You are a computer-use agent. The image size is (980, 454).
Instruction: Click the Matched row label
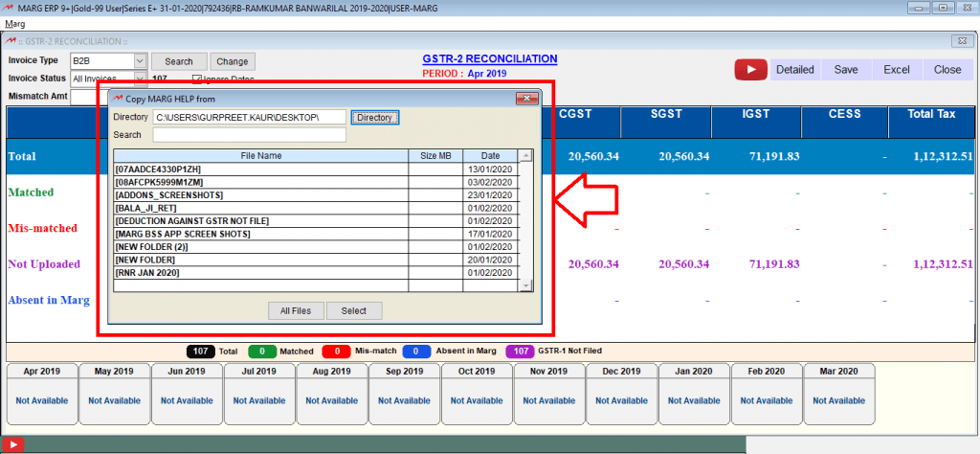click(31, 193)
